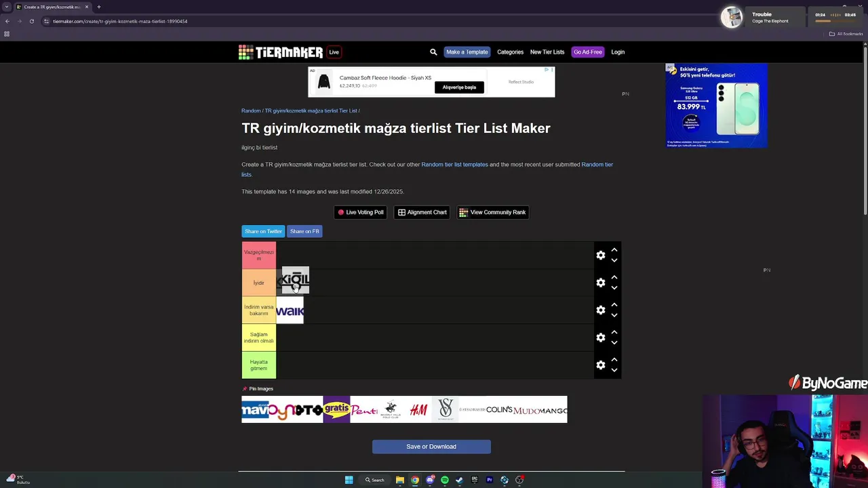This screenshot has height=488, width=868.
Task: Pick the Beverly Hills Polo Club logo
Action: pyautogui.click(x=391, y=409)
